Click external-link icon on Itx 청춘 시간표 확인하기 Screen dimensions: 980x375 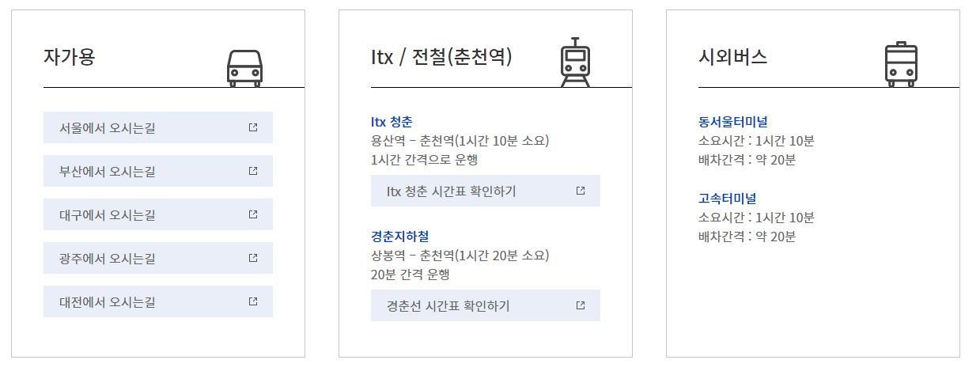click(x=581, y=190)
